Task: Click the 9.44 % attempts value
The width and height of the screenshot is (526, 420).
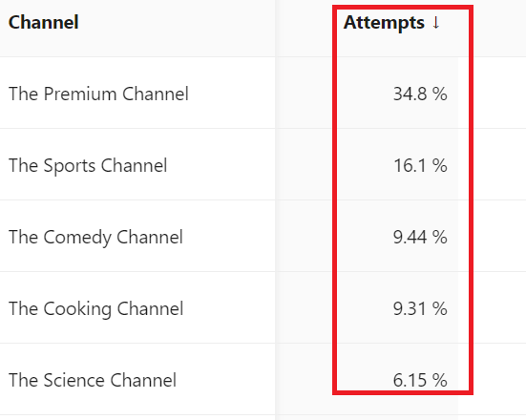Action: tap(420, 237)
